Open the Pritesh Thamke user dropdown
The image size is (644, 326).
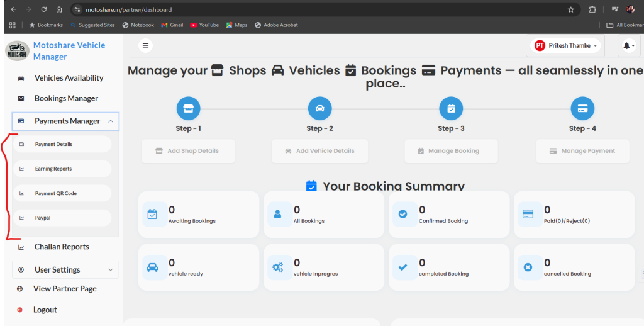pos(565,45)
